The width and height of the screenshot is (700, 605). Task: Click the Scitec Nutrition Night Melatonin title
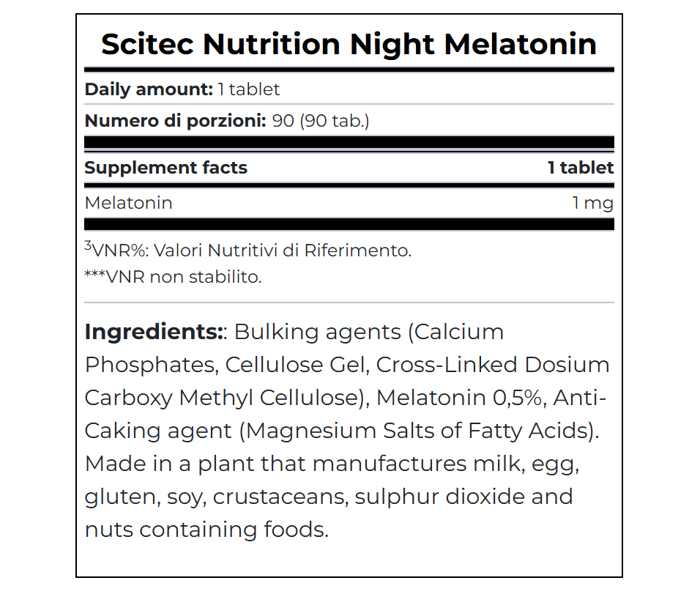click(x=349, y=44)
